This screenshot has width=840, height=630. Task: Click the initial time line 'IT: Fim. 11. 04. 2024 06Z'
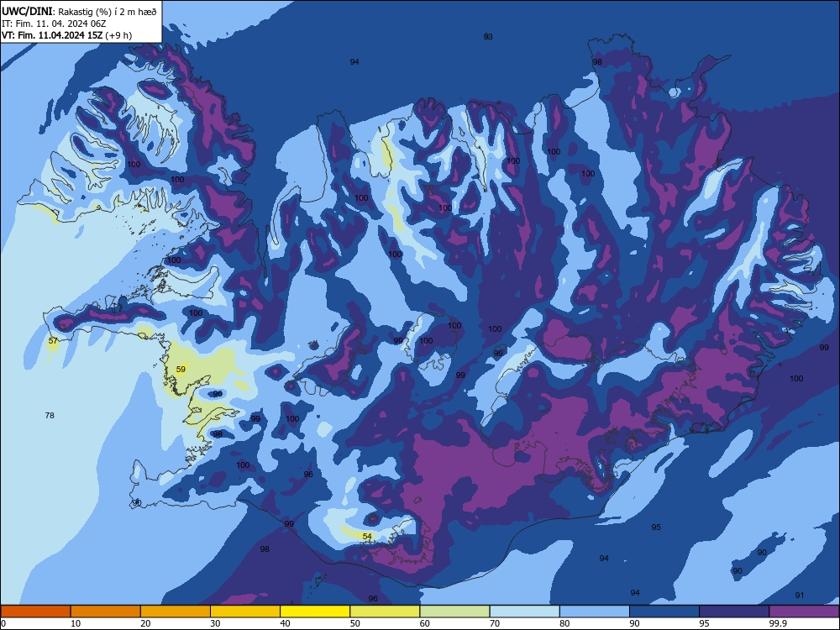point(54,24)
